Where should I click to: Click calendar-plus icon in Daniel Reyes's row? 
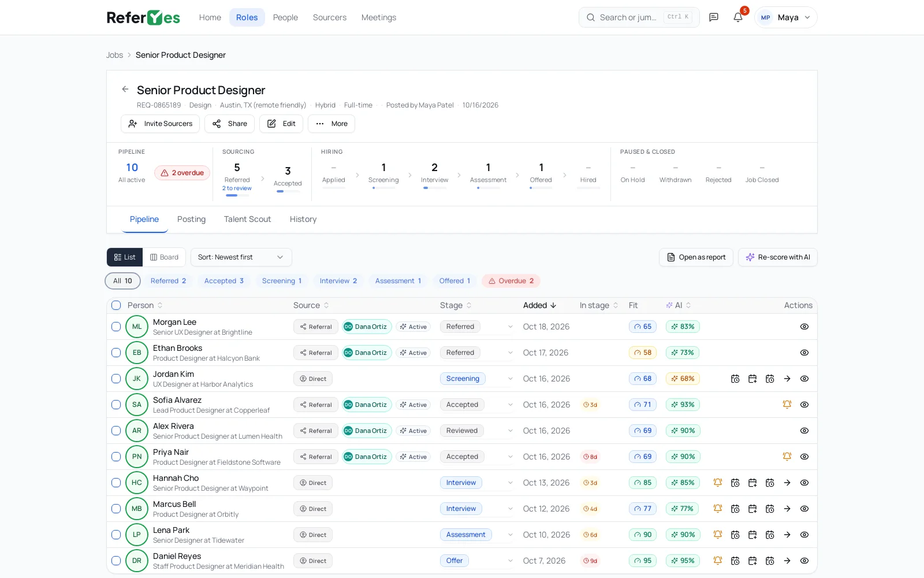pos(752,561)
